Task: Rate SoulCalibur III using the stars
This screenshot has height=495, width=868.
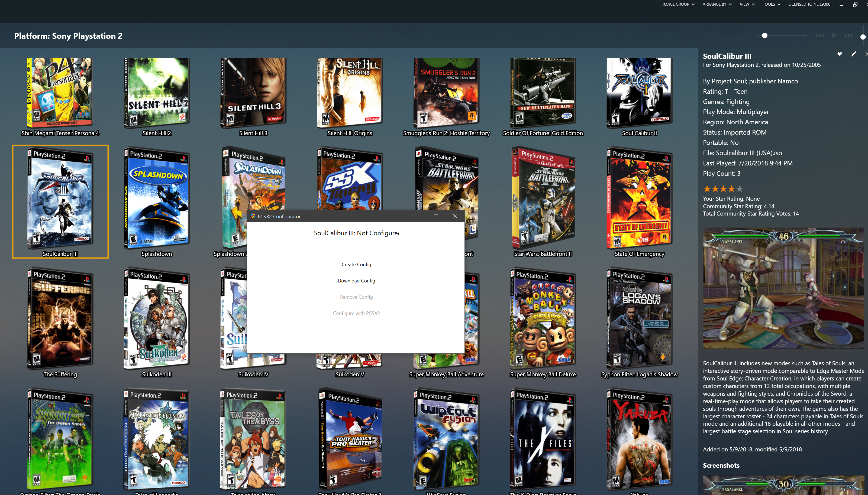Action: point(723,189)
